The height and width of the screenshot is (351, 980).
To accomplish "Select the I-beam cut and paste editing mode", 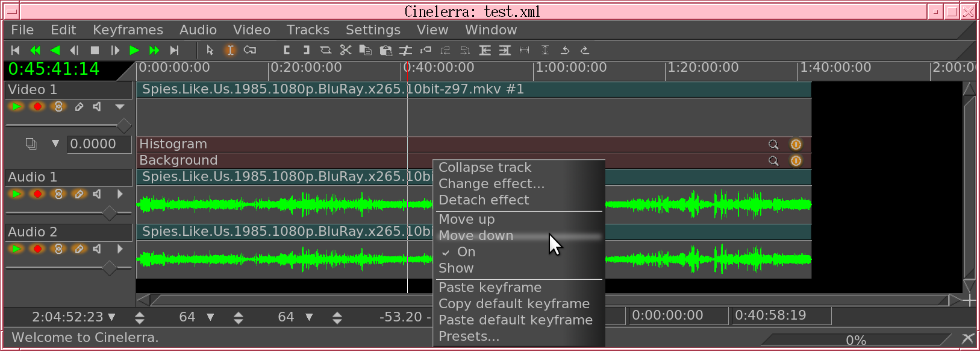I will click(x=230, y=50).
